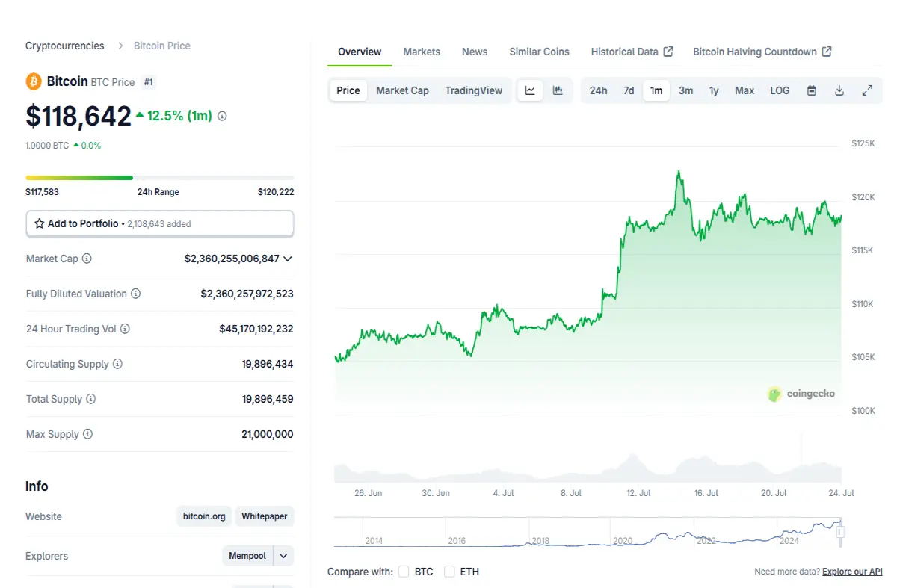This screenshot has height=588, width=897.
Task: Open the News tab
Action: point(475,52)
